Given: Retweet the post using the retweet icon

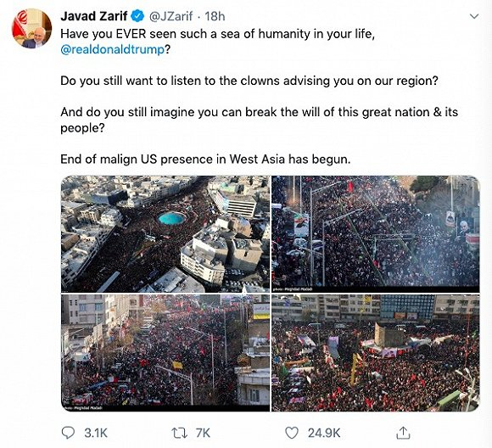Looking at the screenshot, I should coord(179,434).
